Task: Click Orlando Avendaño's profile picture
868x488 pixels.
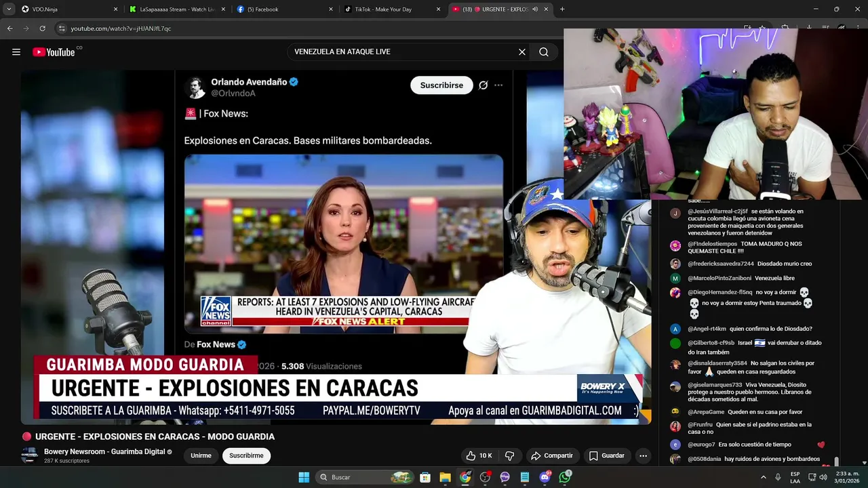Action: pos(195,87)
